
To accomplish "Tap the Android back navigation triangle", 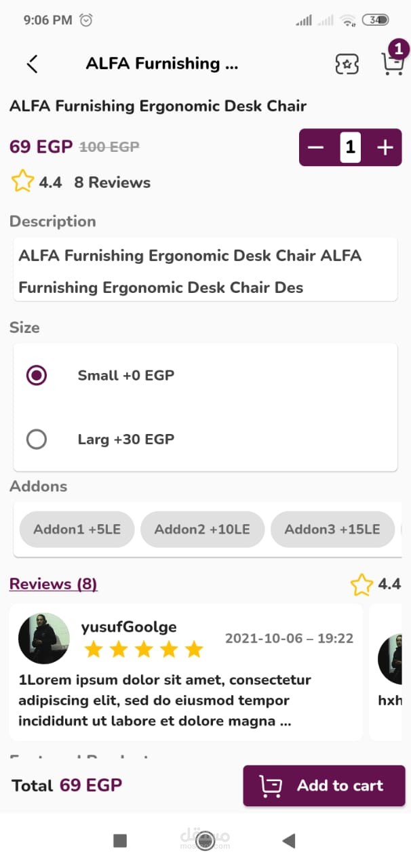I will tap(289, 841).
